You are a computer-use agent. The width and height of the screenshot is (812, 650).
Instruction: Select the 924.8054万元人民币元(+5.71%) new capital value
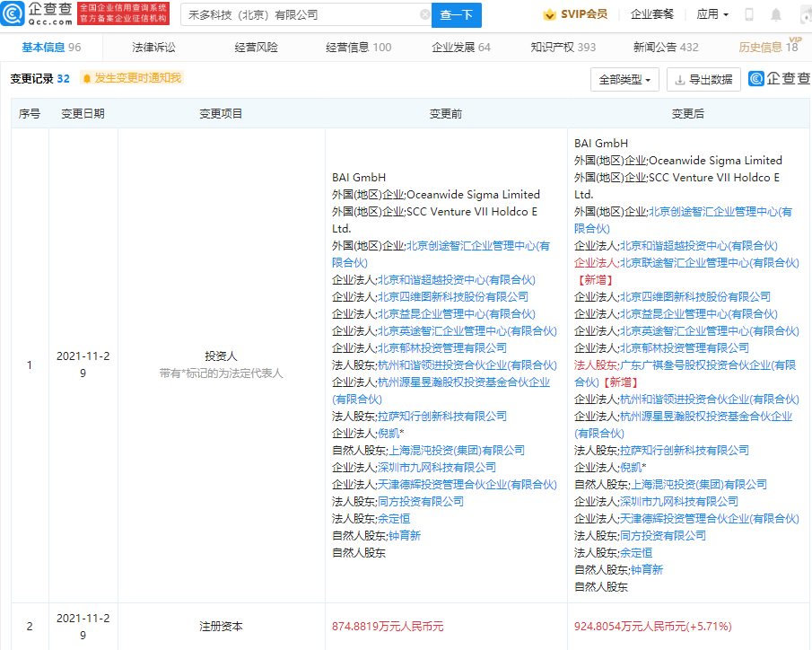point(652,627)
